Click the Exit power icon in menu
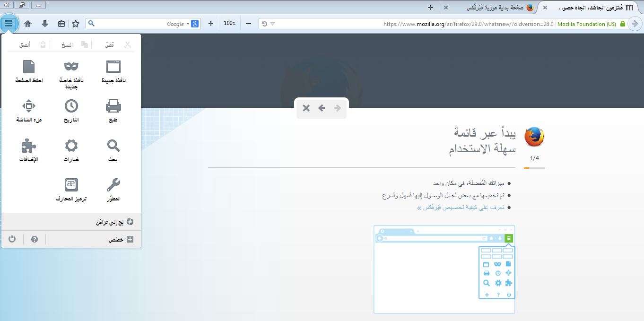The image size is (644, 321). click(x=12, y=239)
